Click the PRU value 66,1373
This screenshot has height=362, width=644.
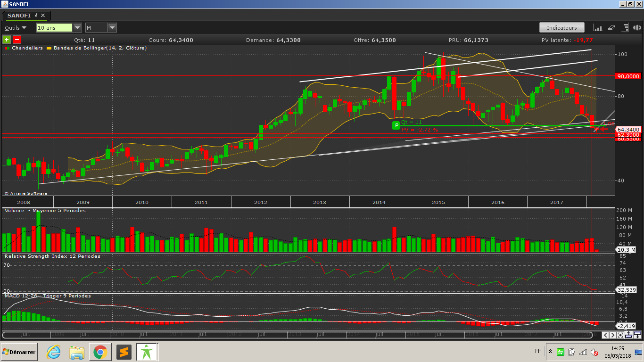pyautogui.click(x=476, y=40)
